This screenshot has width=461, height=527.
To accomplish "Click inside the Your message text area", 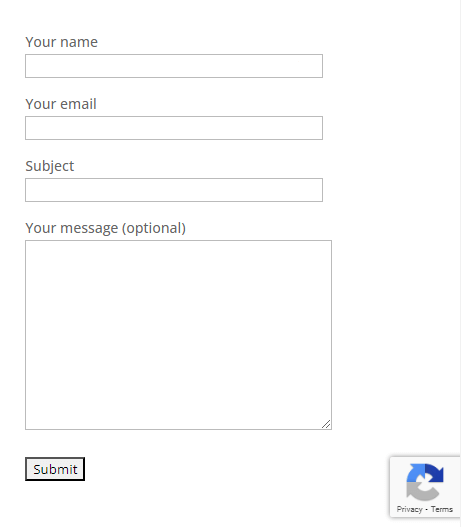I will pyautogui.click(x=178, y=335).
